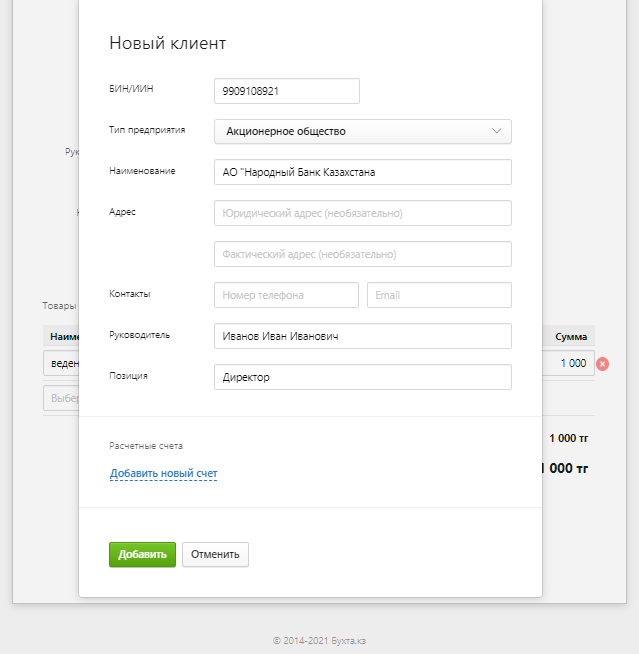Image resolution: width=639 pixels, height=654 pixels.
Task: Click the Добавить новый счет link
Action: coord(164,473)
